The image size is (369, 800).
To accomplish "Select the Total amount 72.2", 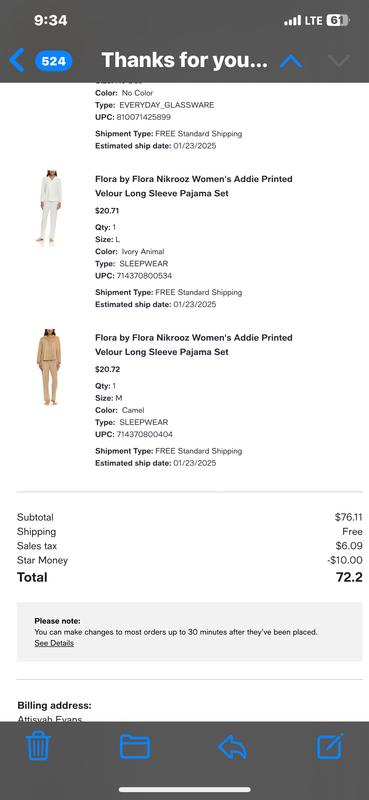I will click(348, 577).
